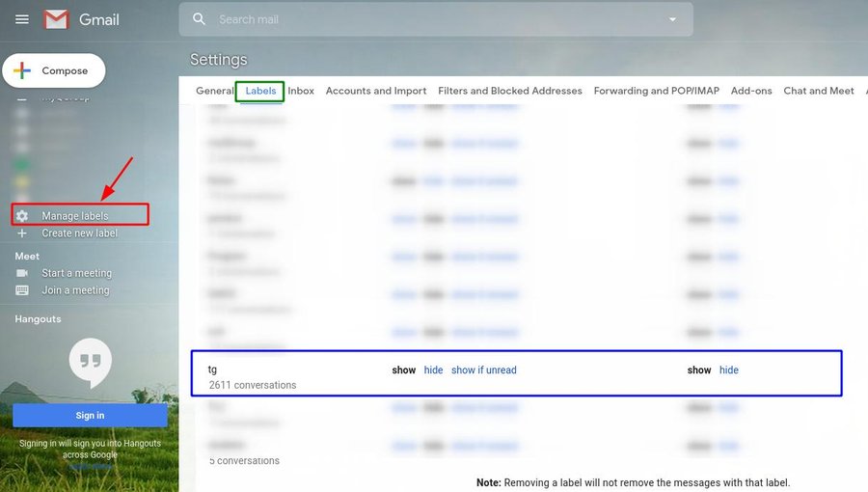Click the keyboard icon for Join a meeting
The image size is (868, 492).
coord(22,290)
